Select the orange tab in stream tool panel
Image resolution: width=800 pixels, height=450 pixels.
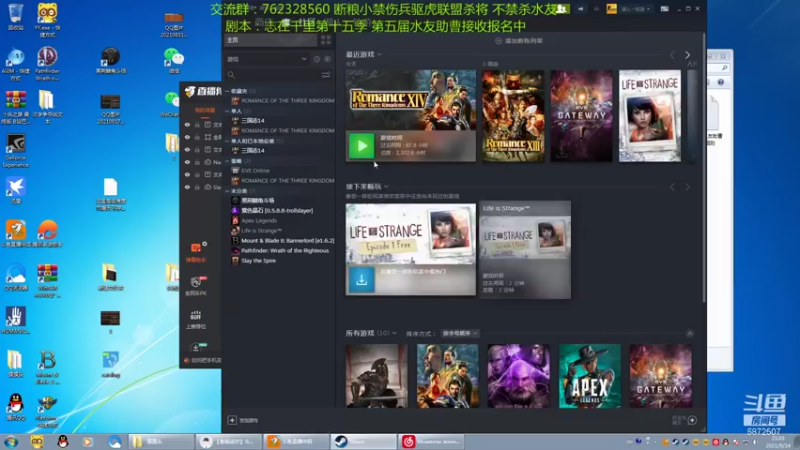205,110
